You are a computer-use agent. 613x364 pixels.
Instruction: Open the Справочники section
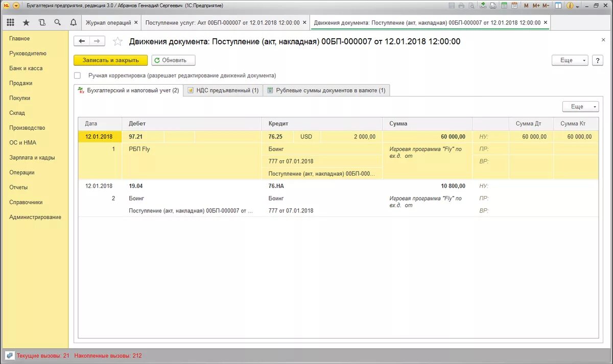[26, 202]
